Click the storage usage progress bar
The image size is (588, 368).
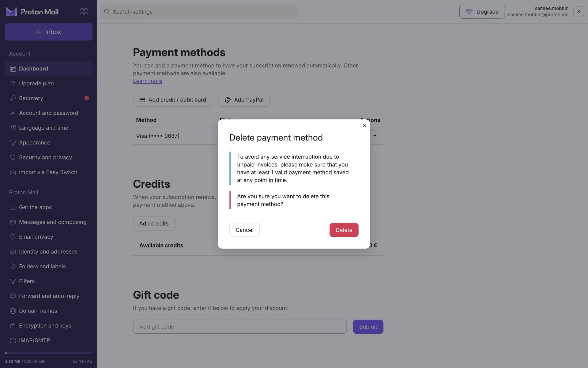point(48,353)
